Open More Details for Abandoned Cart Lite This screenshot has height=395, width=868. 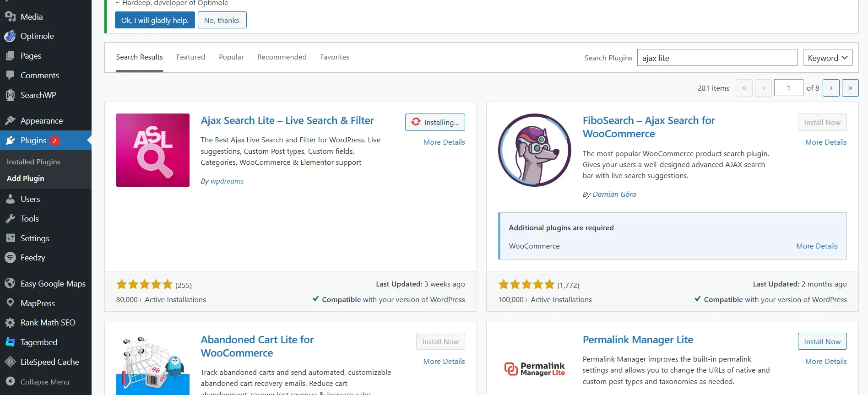(444, 361)
